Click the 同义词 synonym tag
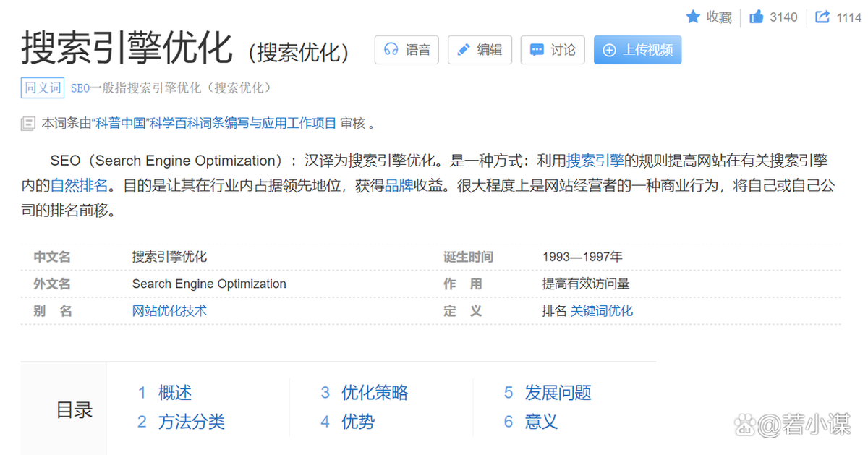 point(43,88)
